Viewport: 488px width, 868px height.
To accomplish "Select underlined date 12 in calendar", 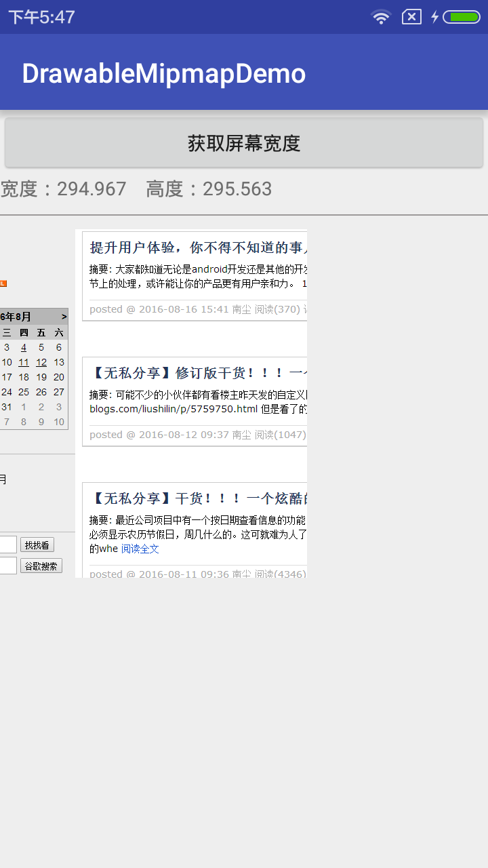I will point(41,362).
